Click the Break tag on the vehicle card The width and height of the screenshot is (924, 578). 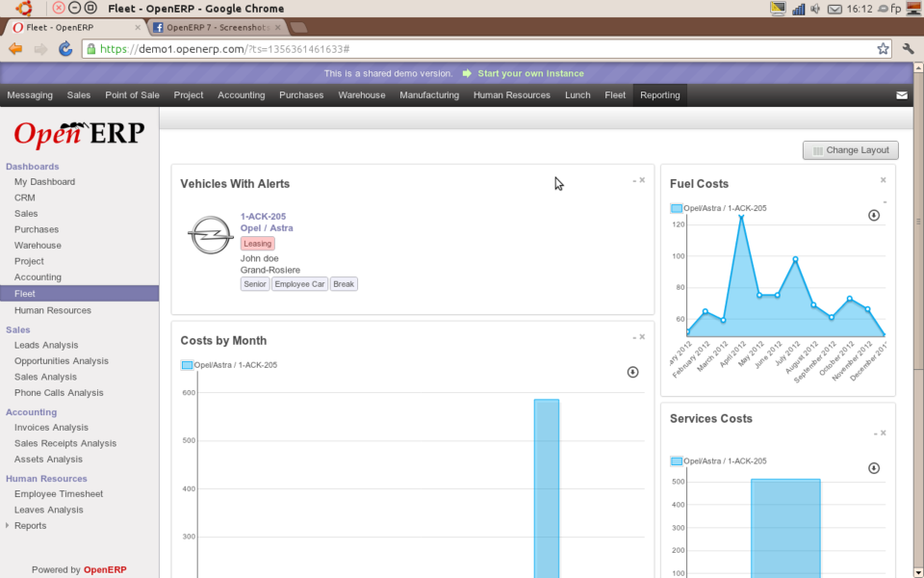coord(344,283)
